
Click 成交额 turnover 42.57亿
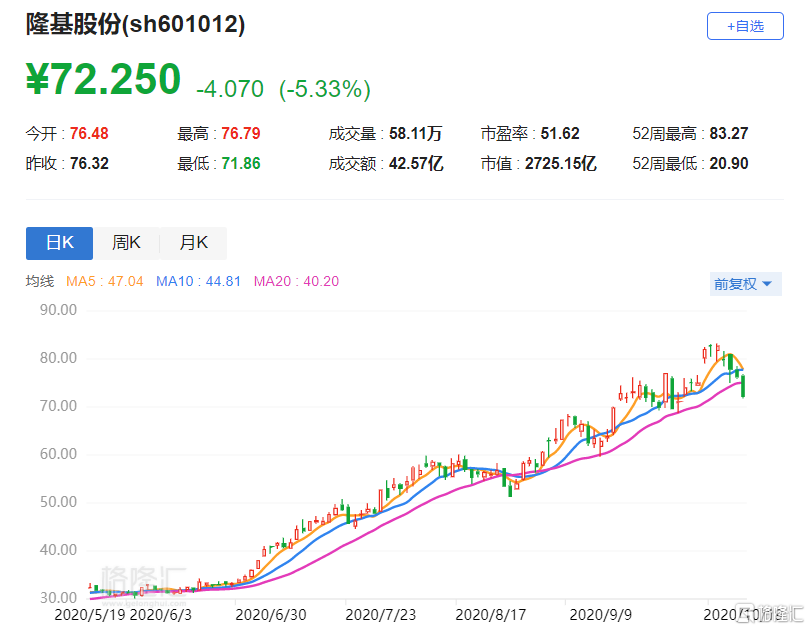(x=386, y=164)
